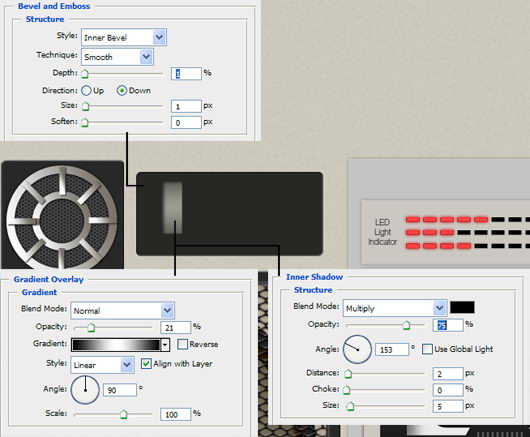The width and height of the screenshot is (530, 437).
Task: Click the Distance field showing 2
Action: [448, 373]
